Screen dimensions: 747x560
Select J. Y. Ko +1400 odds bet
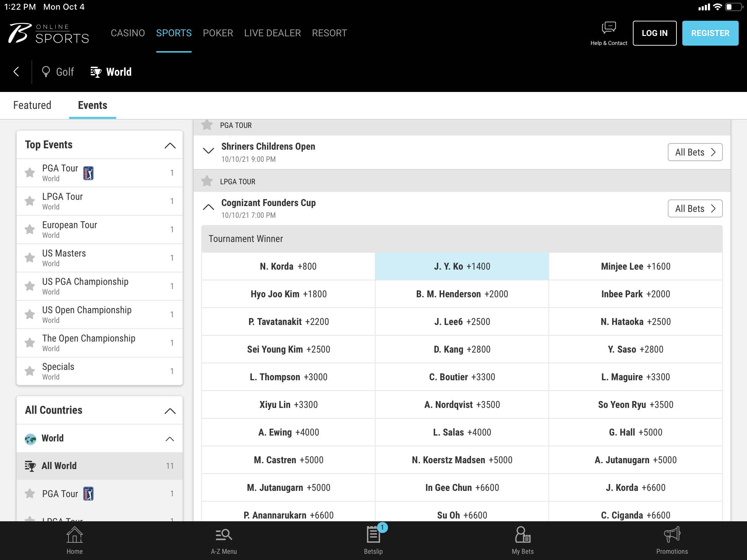[462, 267]
